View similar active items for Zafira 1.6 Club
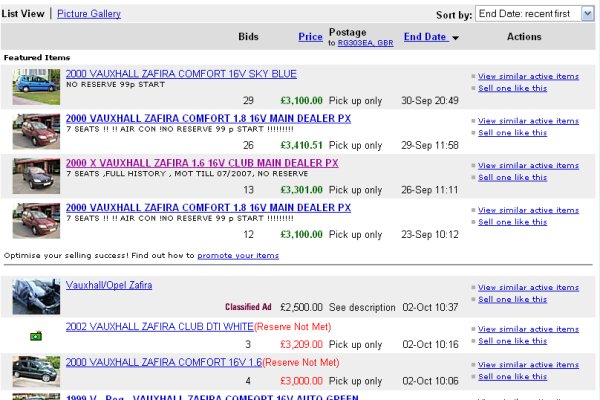The width and height of the screenshot is (600, 400). point(528,166)
